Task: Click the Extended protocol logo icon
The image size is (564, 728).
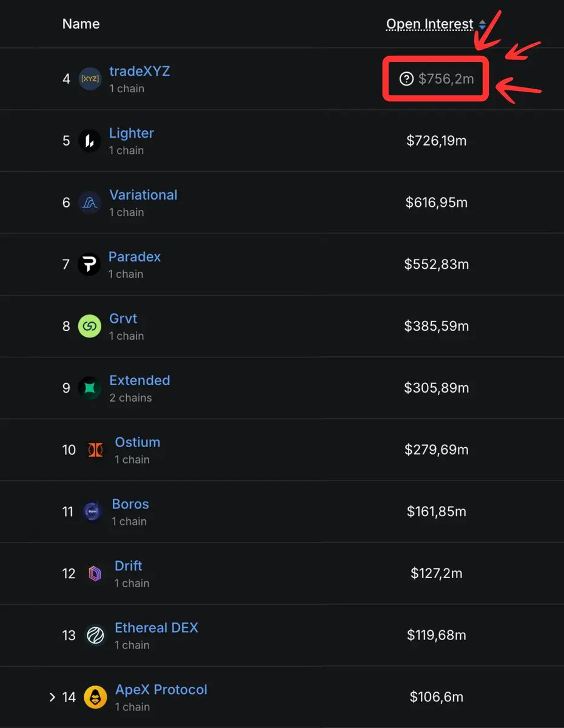Action: pyautogui.click(x=90, y=388)
